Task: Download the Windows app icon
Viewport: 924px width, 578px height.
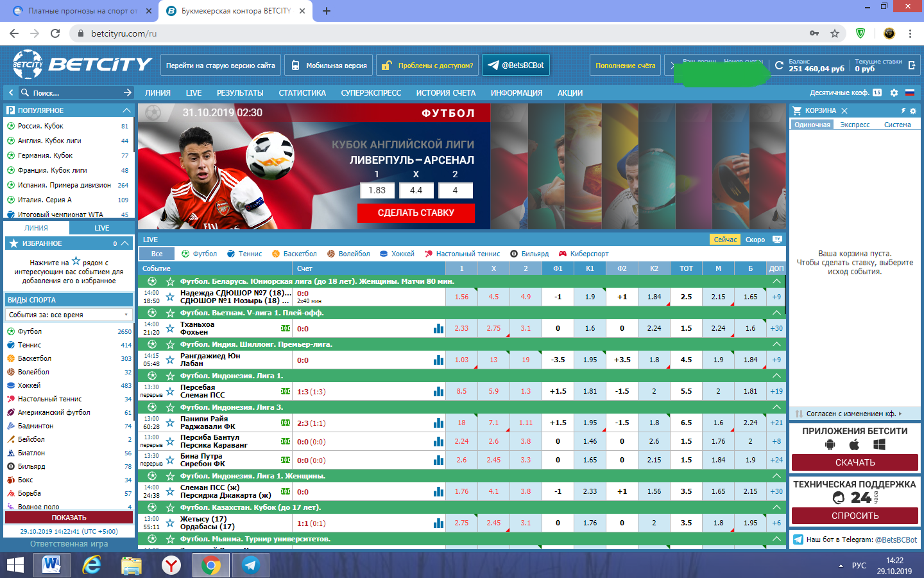Action: pos(879,444)
